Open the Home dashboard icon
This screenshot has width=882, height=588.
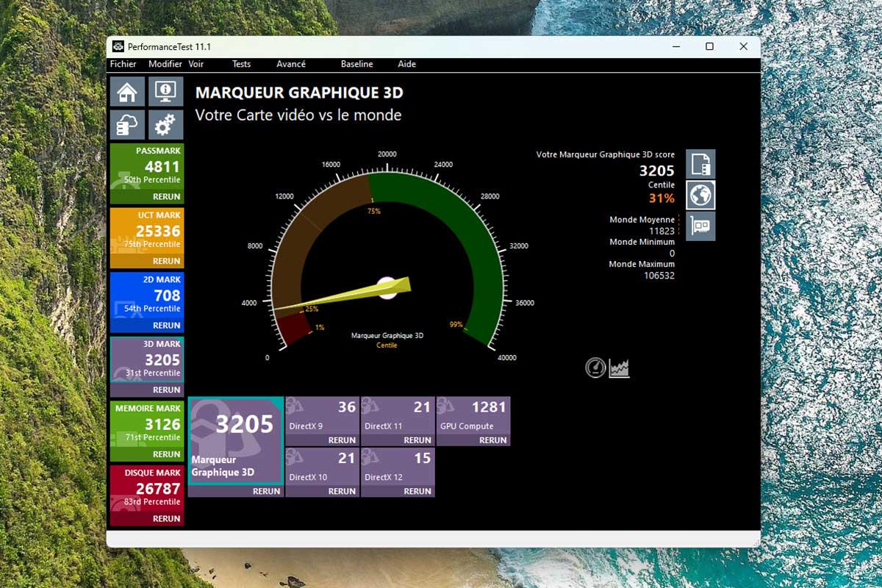coord(127,92)
